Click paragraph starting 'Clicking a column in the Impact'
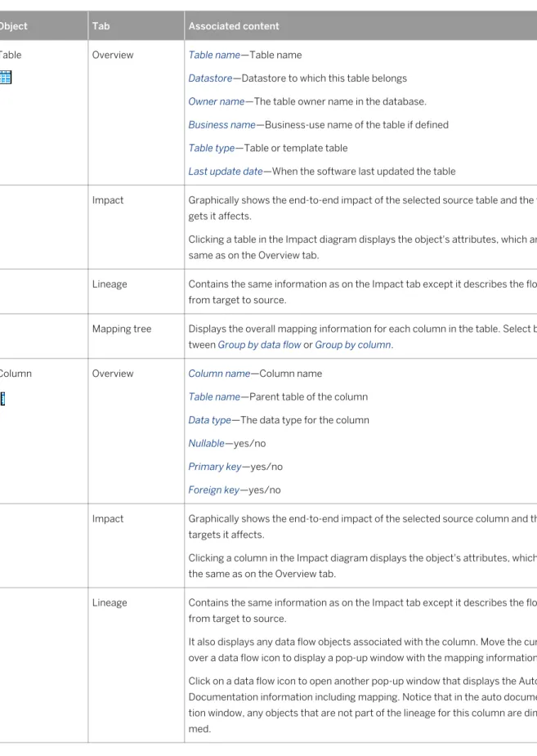Image resolution: width=537 pixels, height=756 pixels. (x=363, y=566)
